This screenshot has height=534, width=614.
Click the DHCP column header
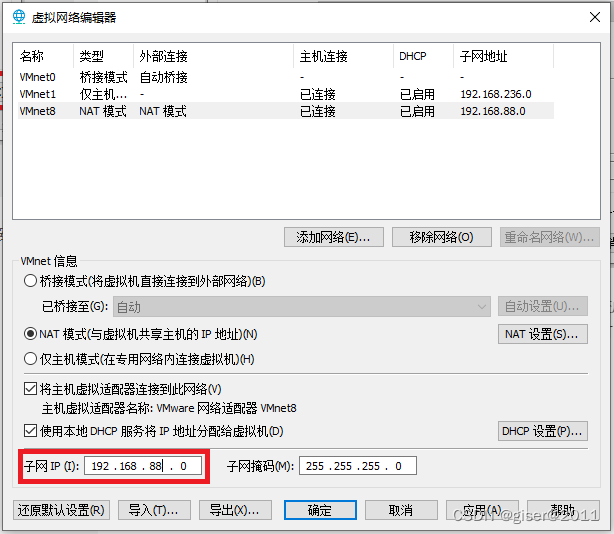pos(423,56)
